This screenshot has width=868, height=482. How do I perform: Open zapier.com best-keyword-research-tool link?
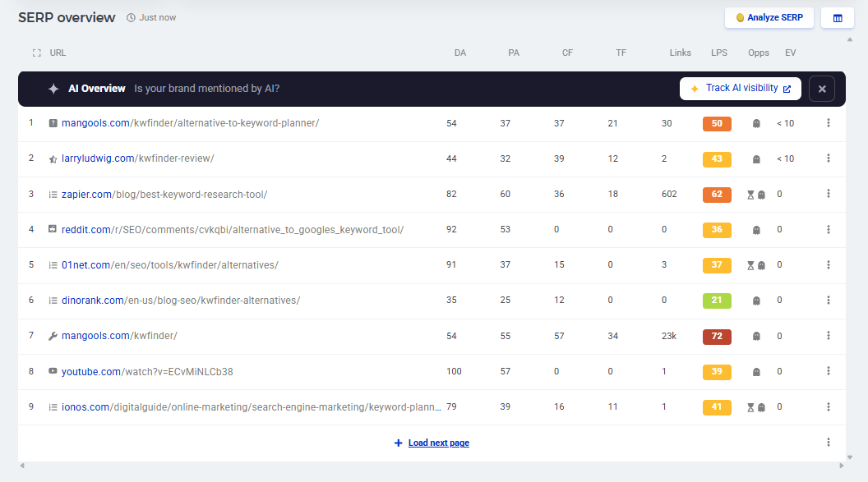(164, 195)
